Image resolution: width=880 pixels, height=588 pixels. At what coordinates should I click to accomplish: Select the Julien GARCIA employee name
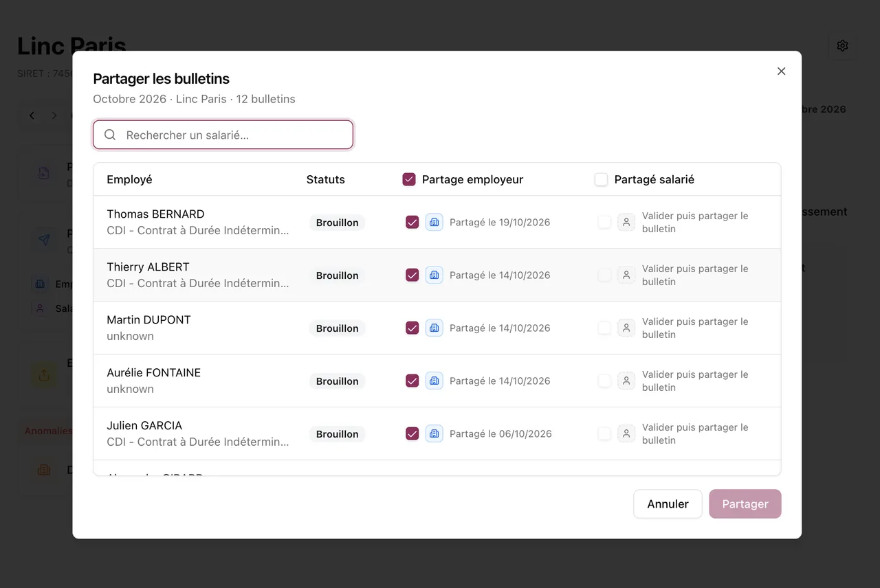[144, 425]
